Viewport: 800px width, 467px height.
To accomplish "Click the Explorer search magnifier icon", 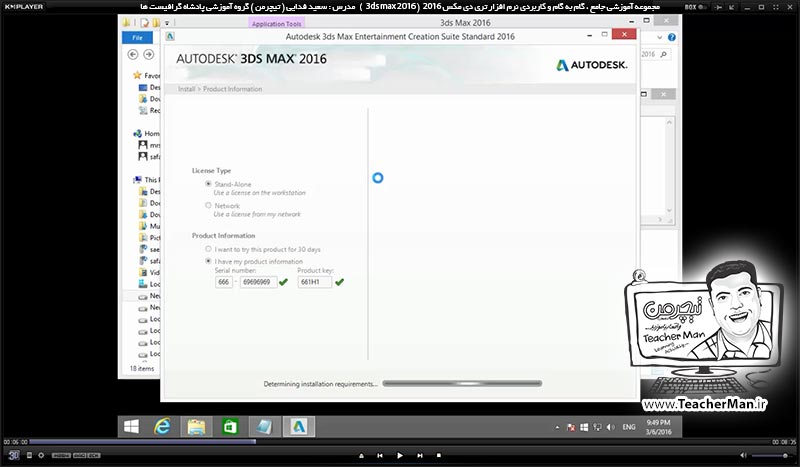I will coord(663,54).
